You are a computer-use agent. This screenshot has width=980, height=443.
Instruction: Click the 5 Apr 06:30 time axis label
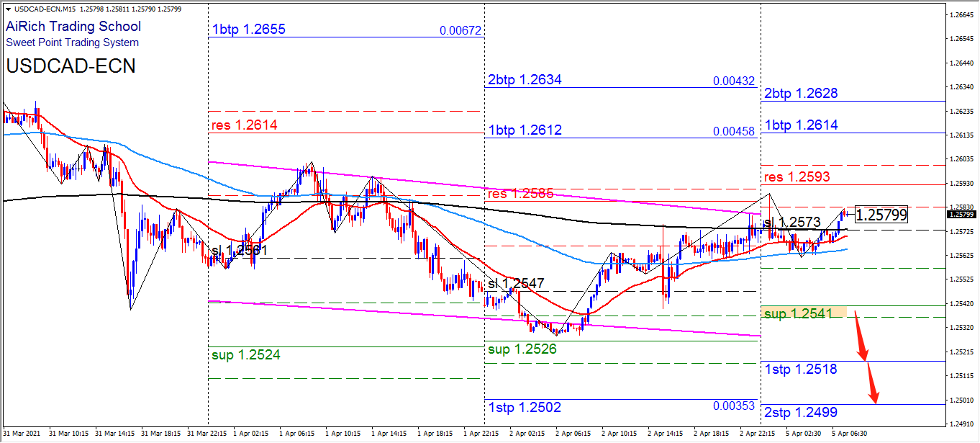851,434
